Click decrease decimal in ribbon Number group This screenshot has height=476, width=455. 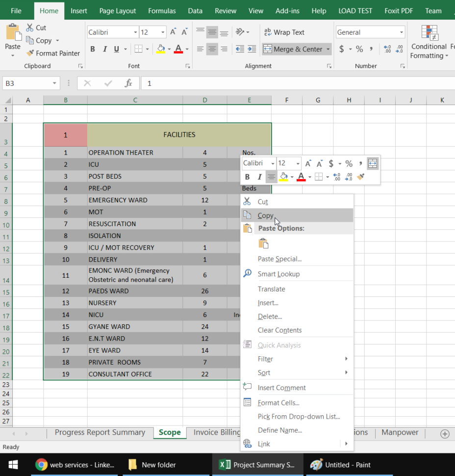pos(400,49)
